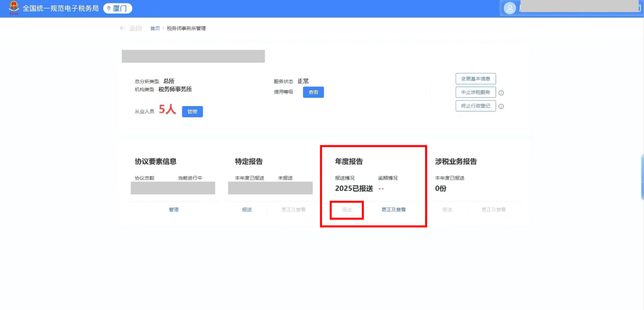Click info icon beside 中止涉税服务
This screenshot has width=644, height=310.
(x=501, y=93)
